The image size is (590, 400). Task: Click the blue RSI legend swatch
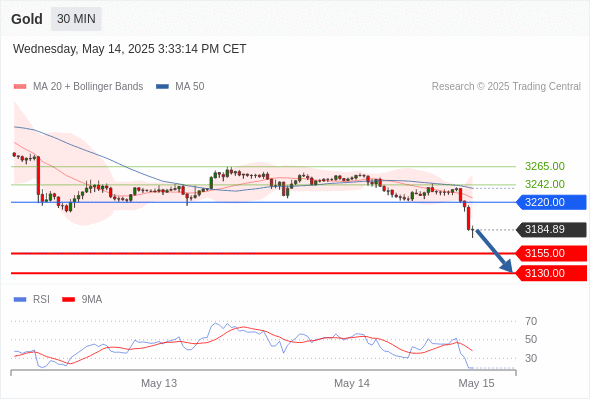pyautogui.click(x=20, y=300)
